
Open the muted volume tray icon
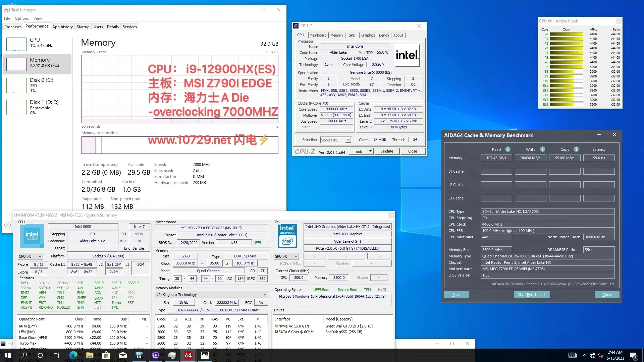pos(601,355)
